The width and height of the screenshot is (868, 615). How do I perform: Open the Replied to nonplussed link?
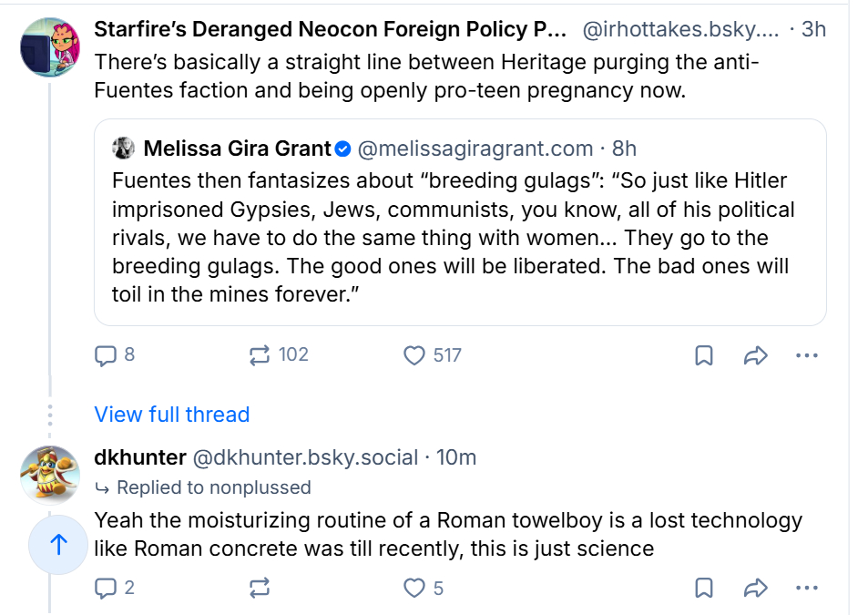pos(213,487)
